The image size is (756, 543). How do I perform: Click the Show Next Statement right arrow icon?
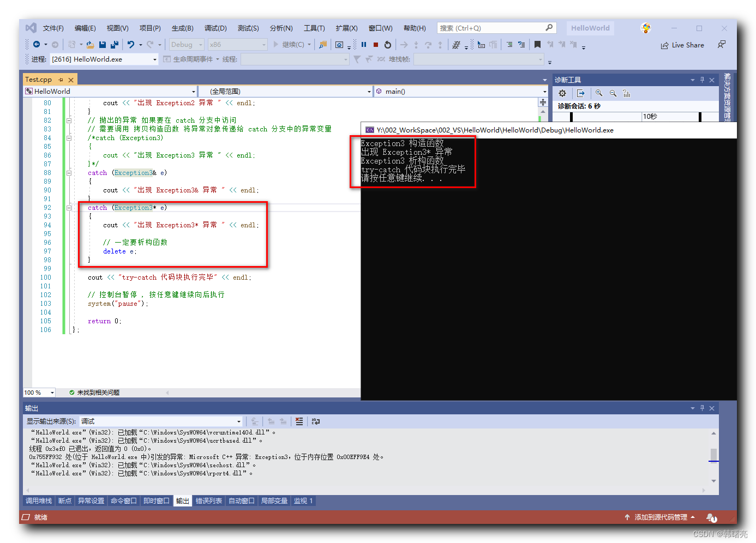pyautogui.click(x=404, y=45)
